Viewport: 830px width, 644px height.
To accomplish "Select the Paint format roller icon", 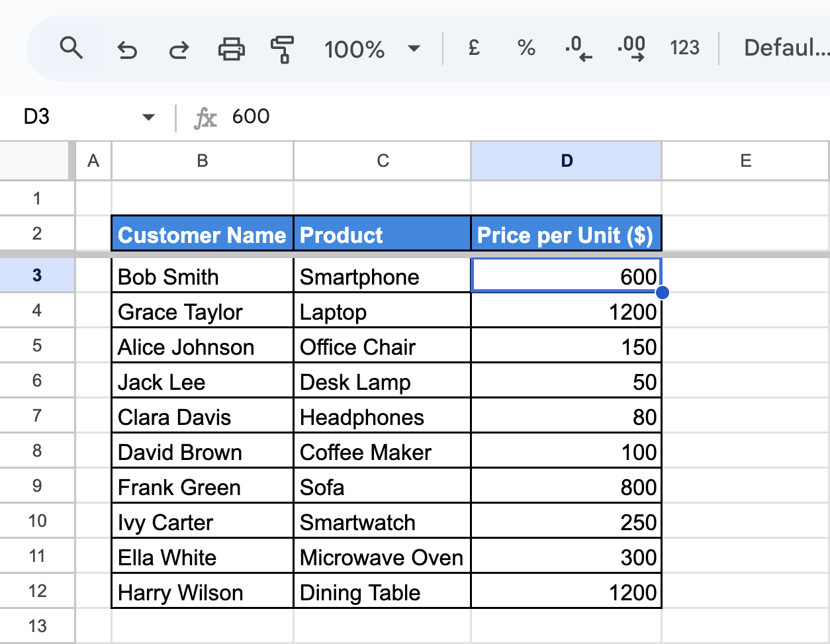I will click(283, 50).
